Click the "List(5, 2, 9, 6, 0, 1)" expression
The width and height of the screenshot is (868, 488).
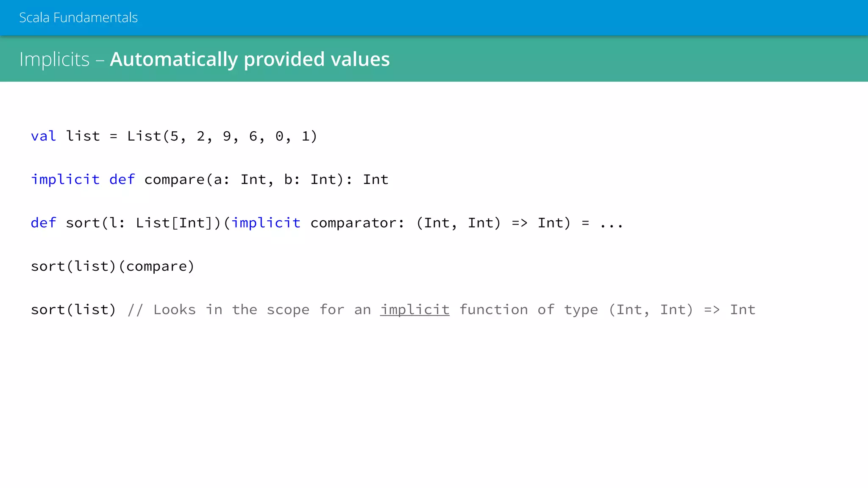(x=222, y=136)
